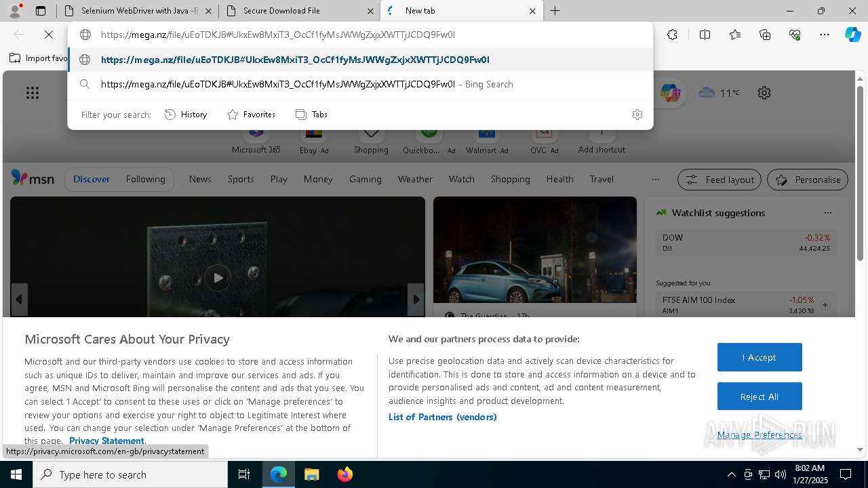Go to MSN Weather section

(415, 179)
